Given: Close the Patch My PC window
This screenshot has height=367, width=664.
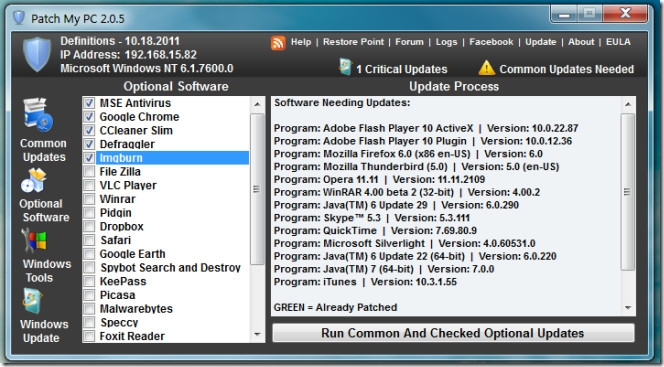Looking at the screenshot, I should click(625, 14).
